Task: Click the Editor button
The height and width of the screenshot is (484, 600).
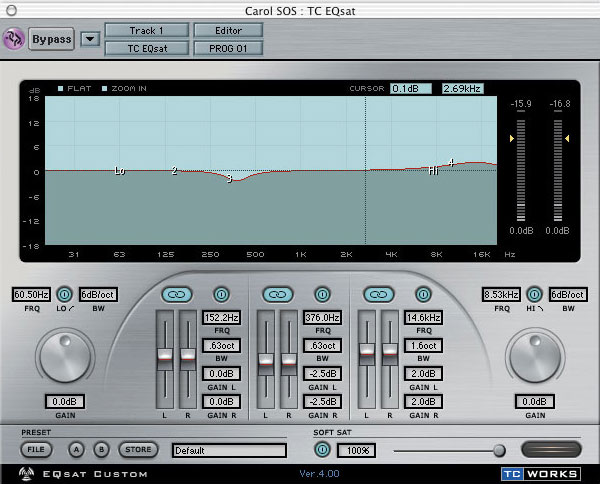Action: [x=228, y=30]
